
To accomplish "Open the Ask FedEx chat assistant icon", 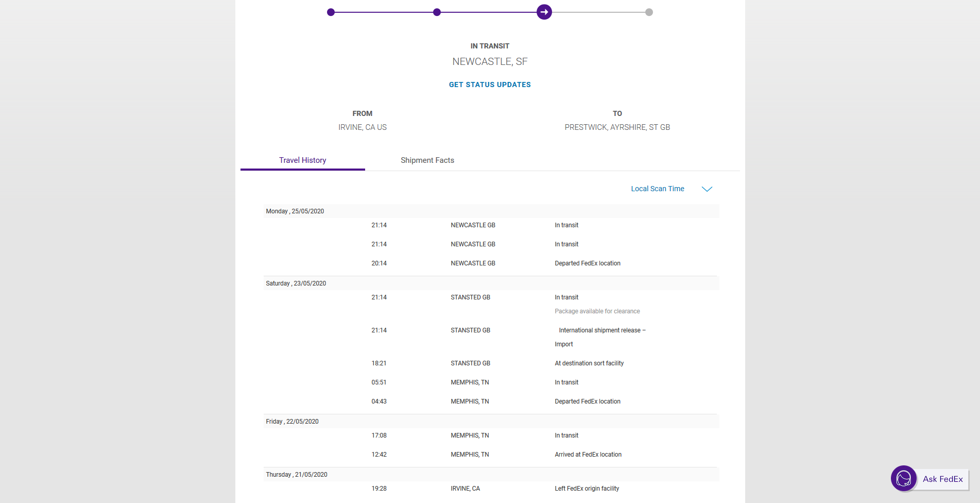I will 904,478.
